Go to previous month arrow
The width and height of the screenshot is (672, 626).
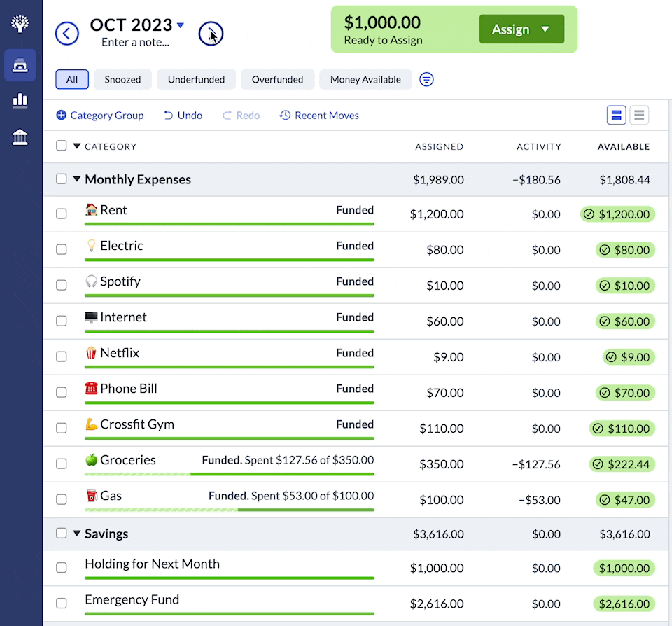[x=67, y=34]
